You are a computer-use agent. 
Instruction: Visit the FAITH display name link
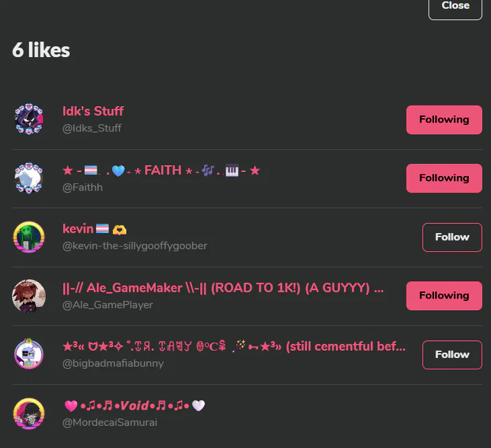point(161,171)
